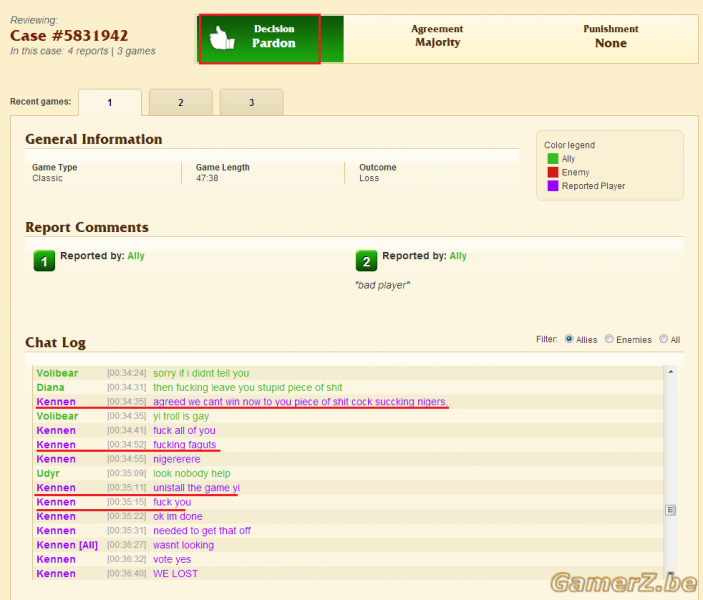
Task: Click the chat log scrollbar thumb
Action: [x=670, y=510]
